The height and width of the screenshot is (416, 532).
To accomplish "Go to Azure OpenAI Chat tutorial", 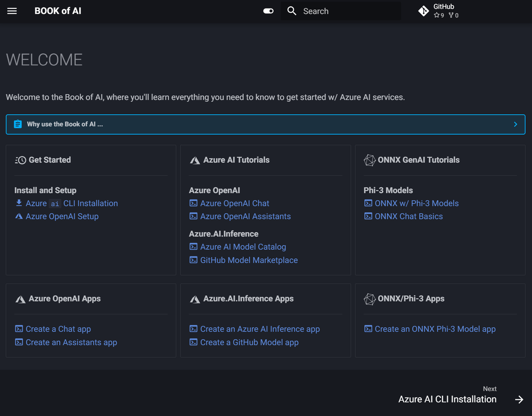I will [234, 203].
